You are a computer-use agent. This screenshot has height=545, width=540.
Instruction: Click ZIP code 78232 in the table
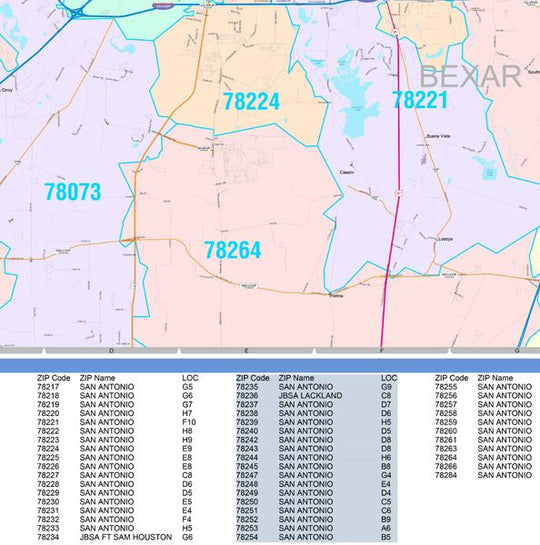tap(48, 519)
